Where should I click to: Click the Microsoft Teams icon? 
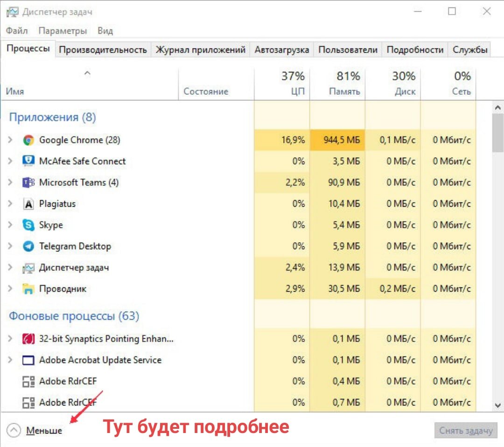pos(28,182)
